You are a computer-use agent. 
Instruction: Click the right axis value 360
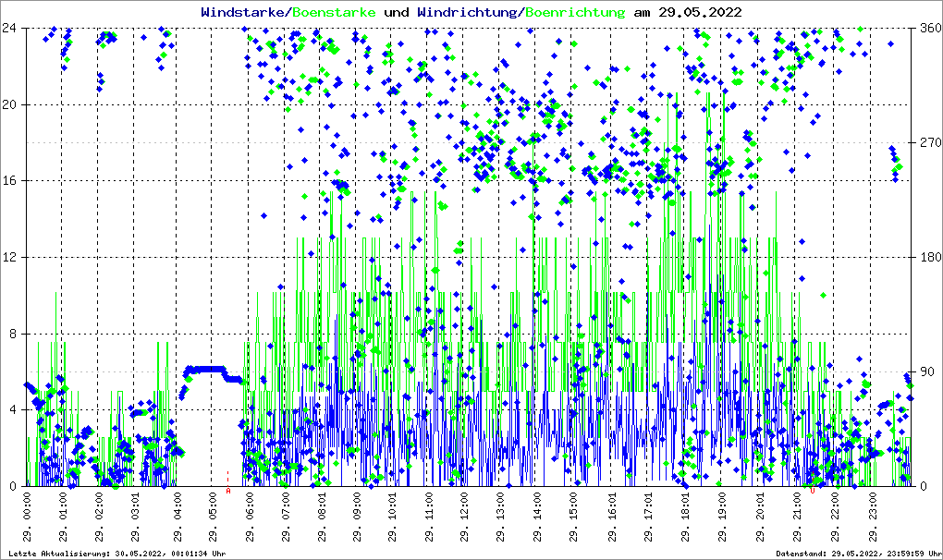click(x=927, y=28)
